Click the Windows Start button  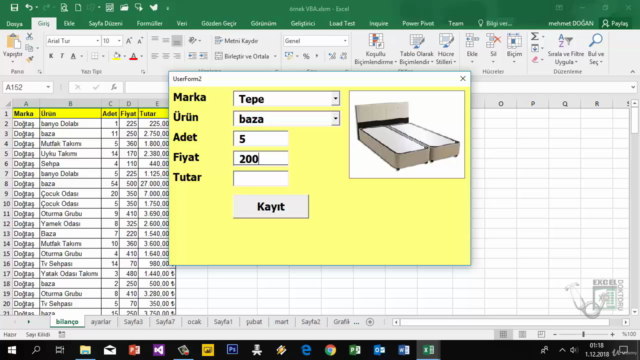tap(11, 350)
